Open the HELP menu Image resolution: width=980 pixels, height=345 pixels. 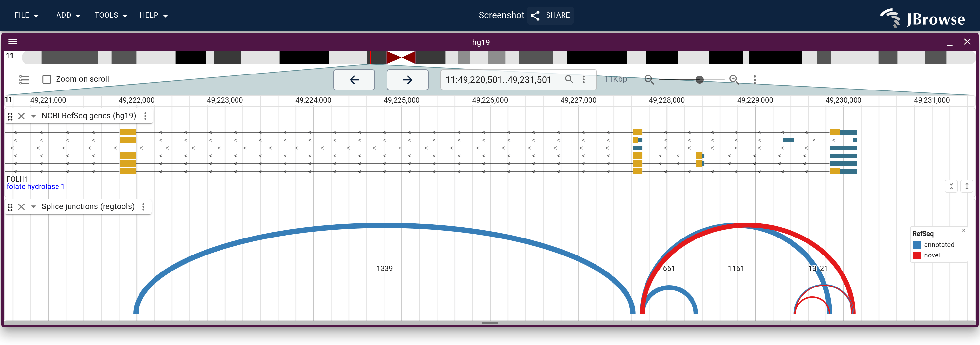click(x=154, y=15)
